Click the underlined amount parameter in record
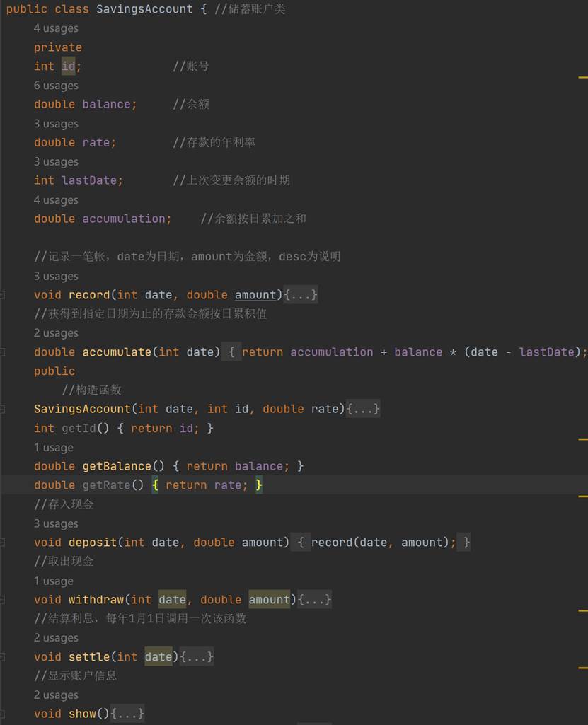The height and width of the screenshot is (725, 588). [x=255, y=295]
